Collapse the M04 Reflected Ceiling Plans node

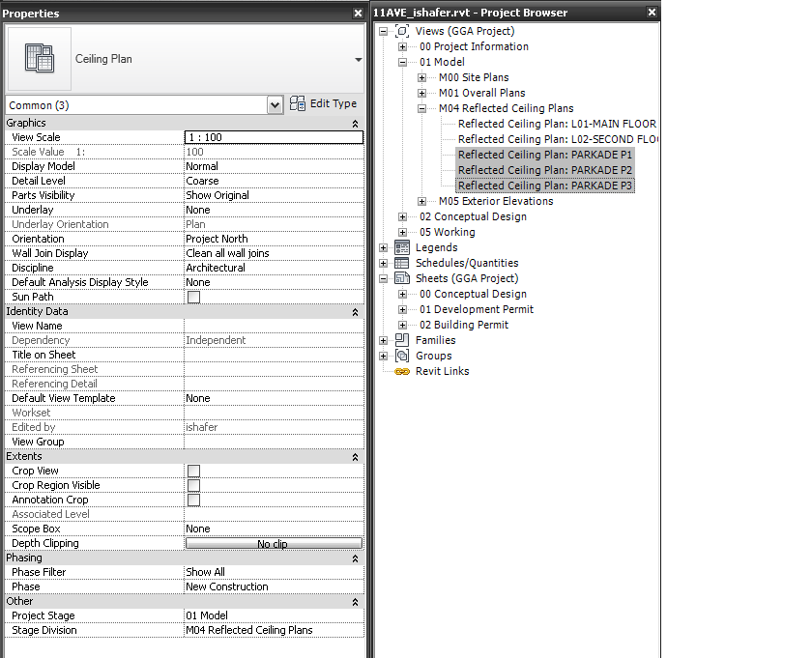coord(422,109)
